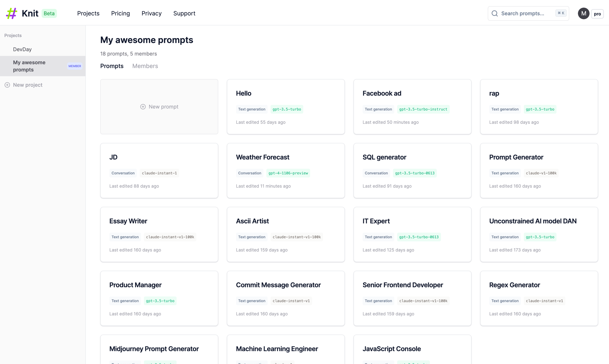609x364 pixels.
Task: Select the Prompts tab
Action: pyautogui.click(x=112, y=66)
